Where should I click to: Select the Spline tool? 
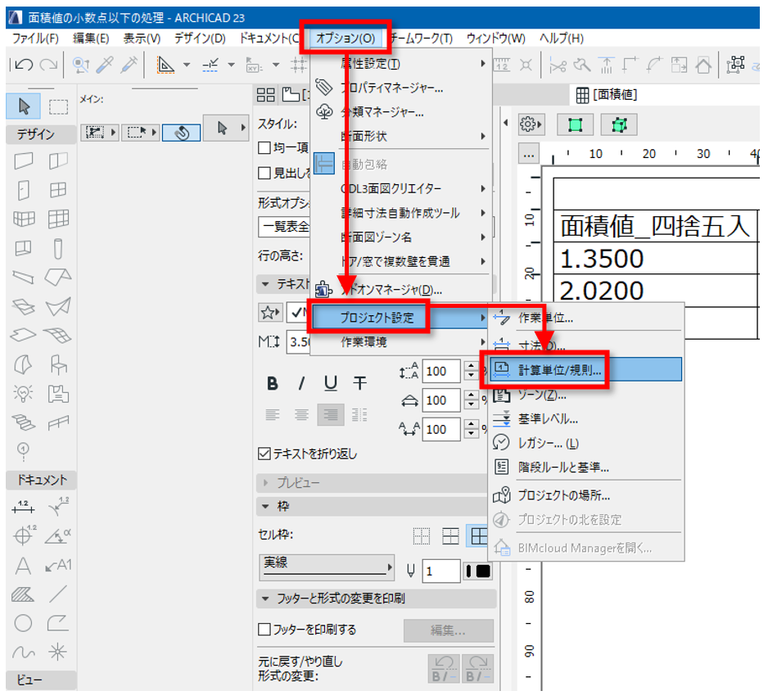pos(24,652)
